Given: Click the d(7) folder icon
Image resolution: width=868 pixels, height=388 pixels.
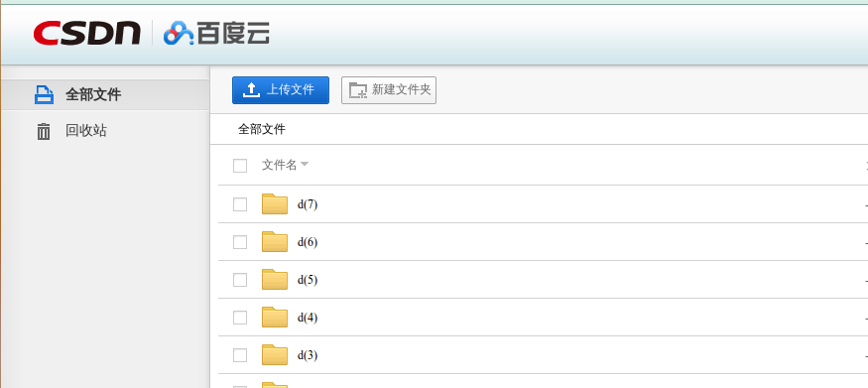Looking at the screenshot, I should [275, 203].
